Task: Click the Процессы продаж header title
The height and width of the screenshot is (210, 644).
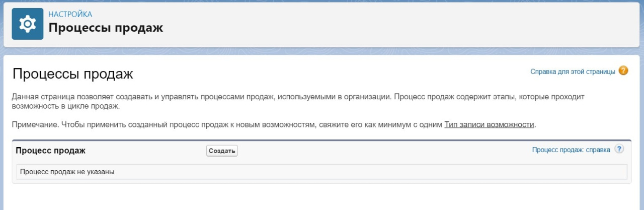Action: click(x=106, y=28)
